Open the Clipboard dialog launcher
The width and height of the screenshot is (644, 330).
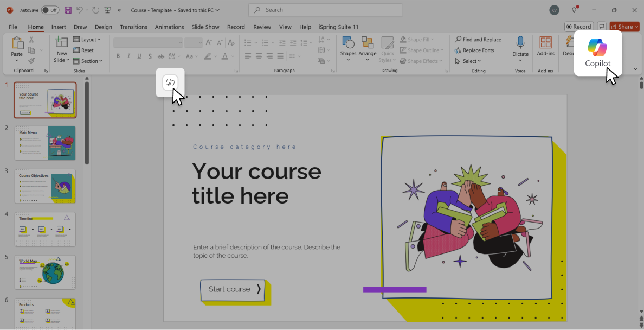[x=47, y=71]
